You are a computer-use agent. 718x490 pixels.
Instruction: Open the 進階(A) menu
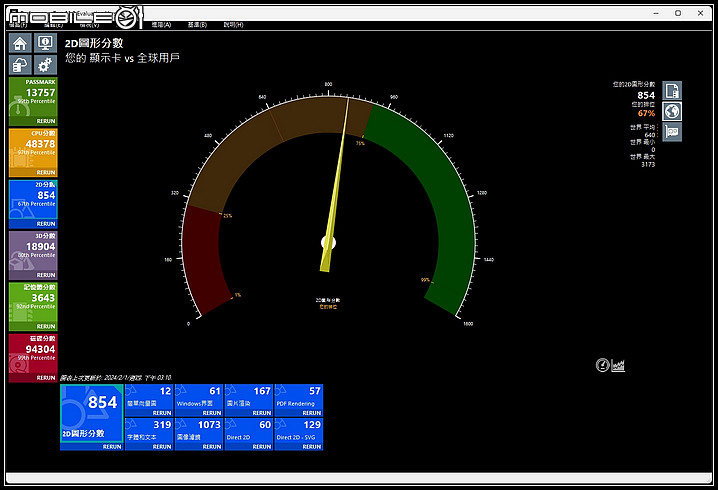(x=161, y=24)
